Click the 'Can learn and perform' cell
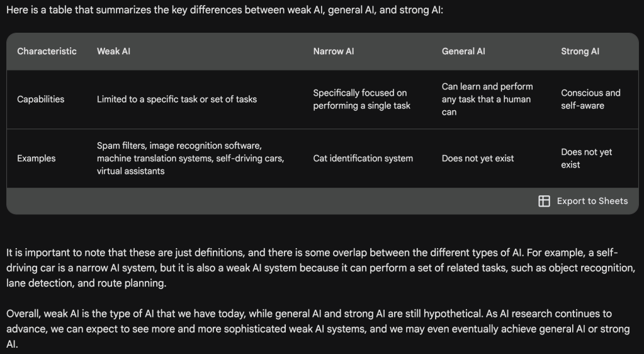Screen dimensions: 644x354 487,99
